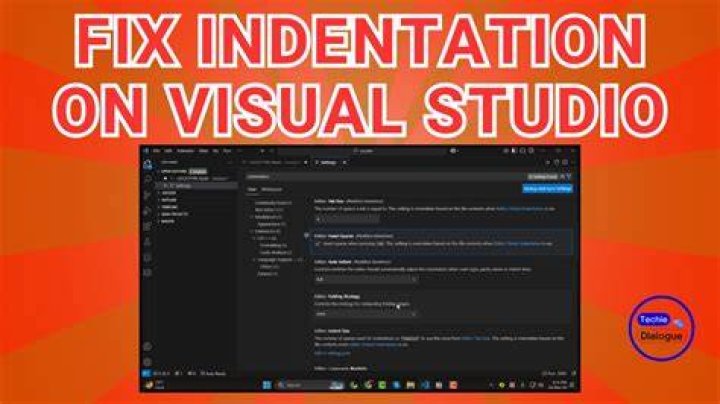Open the Selection menu
This screenshot has width=720, height=404.
pos(186,151)
